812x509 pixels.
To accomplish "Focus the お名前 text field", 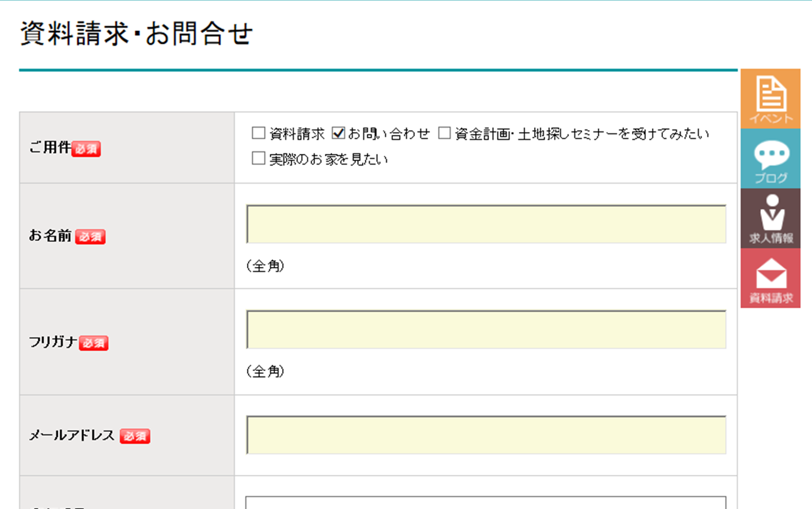I will (x=485, y=224).
